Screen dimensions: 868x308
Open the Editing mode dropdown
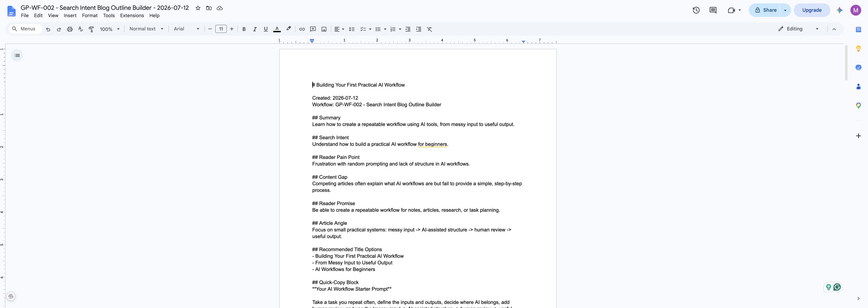coord(798,29)
